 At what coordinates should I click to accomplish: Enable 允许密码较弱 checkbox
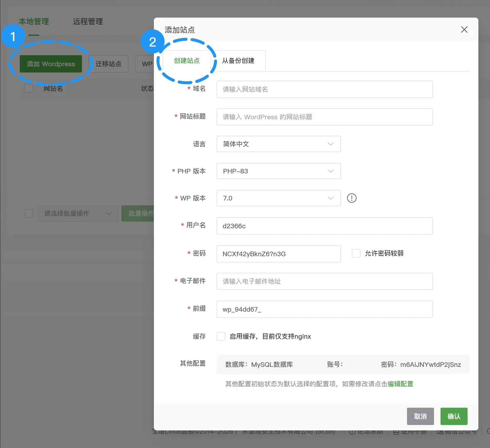(x=356, y=253)
